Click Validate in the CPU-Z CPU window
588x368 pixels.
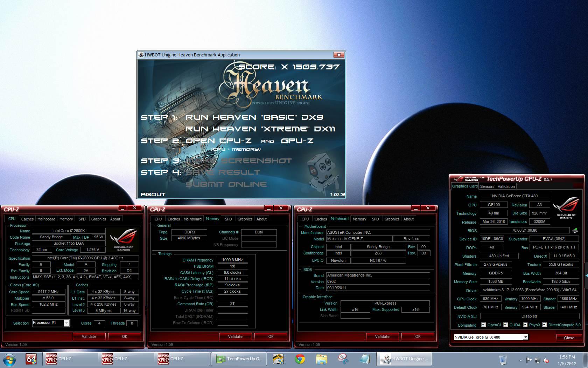tap(89, 336)
